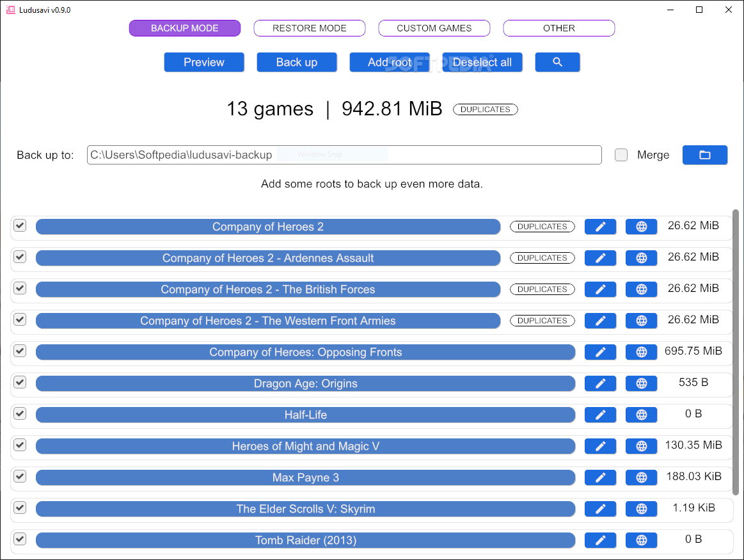Open globe for Heroes of Might and Magic V

(x=641, y=445)
